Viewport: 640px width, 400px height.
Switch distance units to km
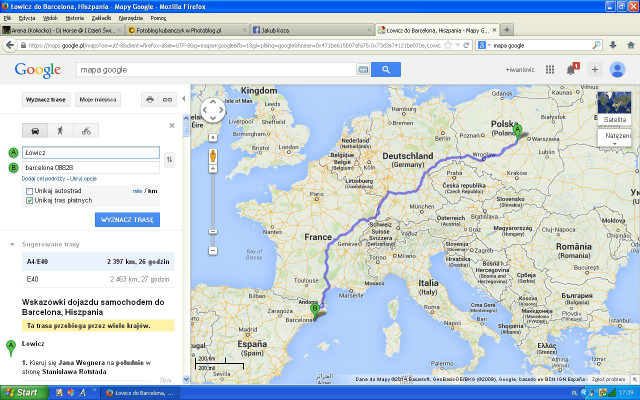click(153, 191)
